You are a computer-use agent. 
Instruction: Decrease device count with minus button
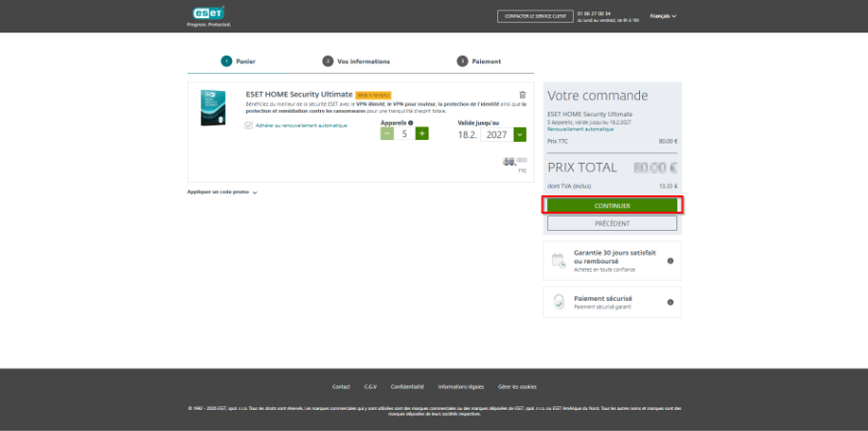point(387,133)
